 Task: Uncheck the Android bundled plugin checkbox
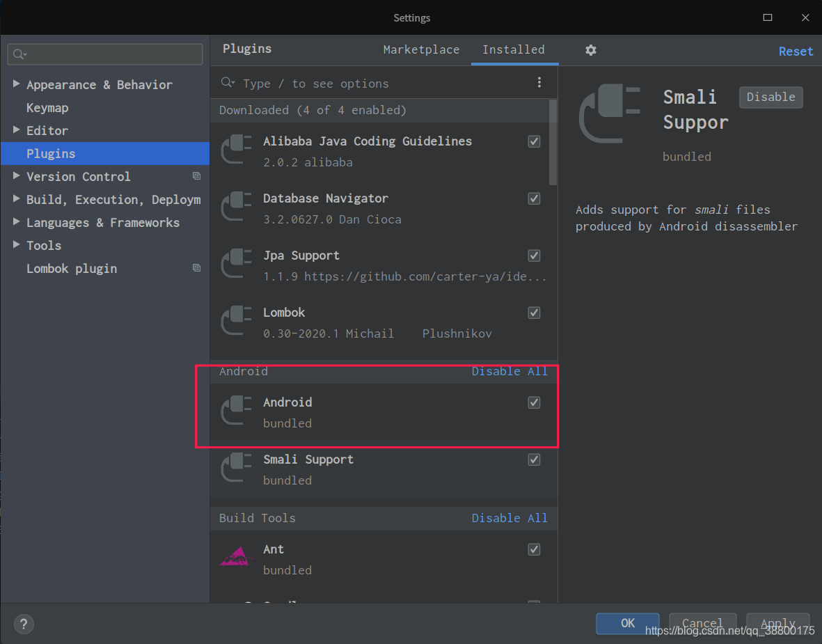click(534, 402)
